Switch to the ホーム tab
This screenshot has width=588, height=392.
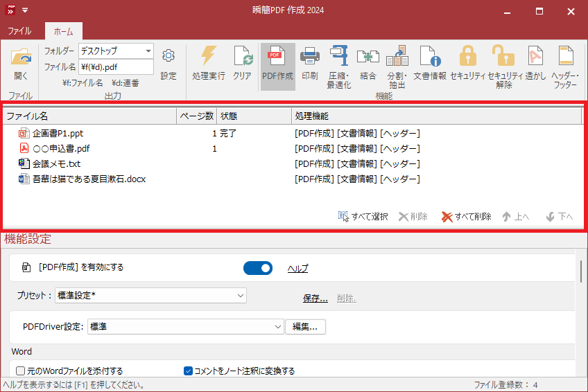(x=63, y=31)
